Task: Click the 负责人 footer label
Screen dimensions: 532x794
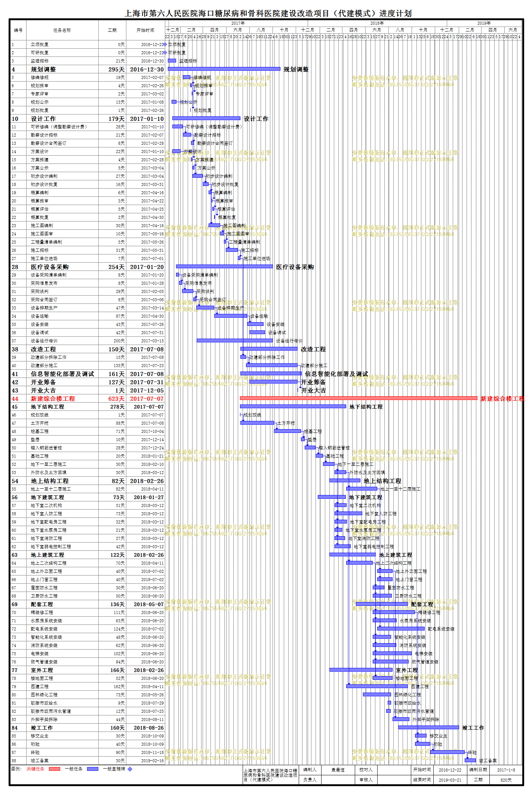Action: tap(310, 780)
